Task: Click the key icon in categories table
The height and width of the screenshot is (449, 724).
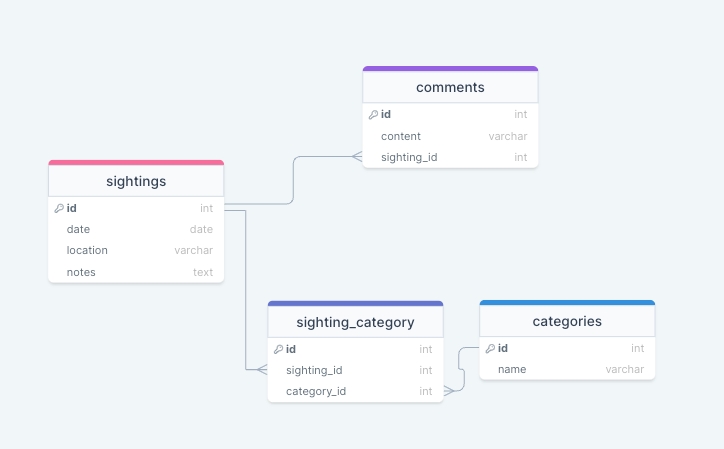Action: pyautogui.click(x=490, y=348)
